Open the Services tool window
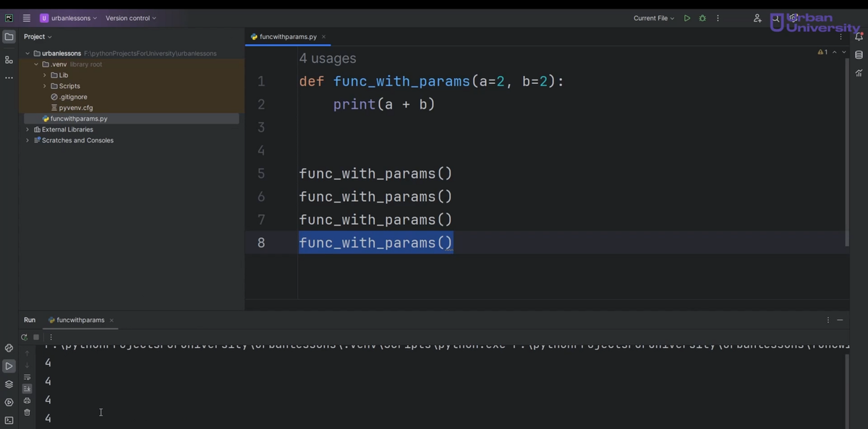 pyautogui.click(x=9, y=402)
